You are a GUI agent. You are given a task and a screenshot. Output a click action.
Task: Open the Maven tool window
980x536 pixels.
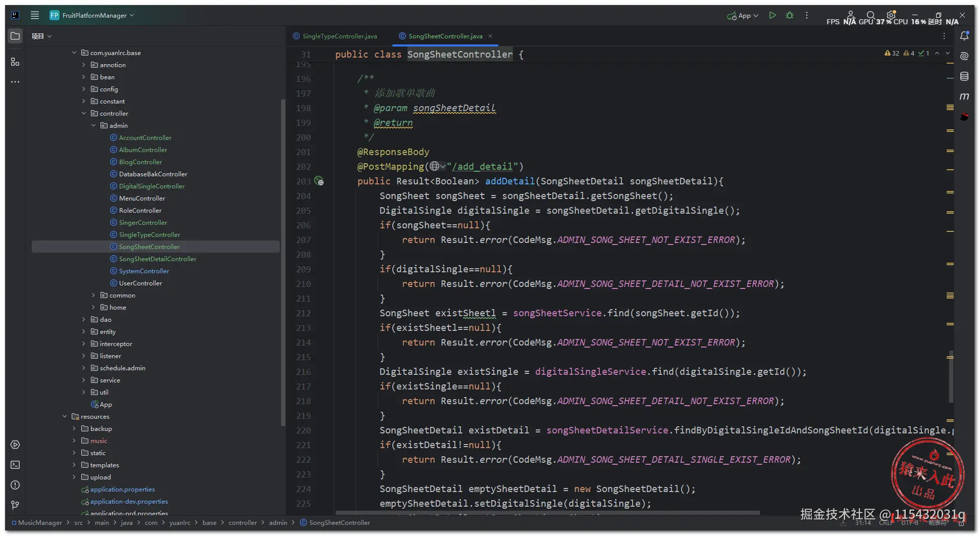point(964,96)
